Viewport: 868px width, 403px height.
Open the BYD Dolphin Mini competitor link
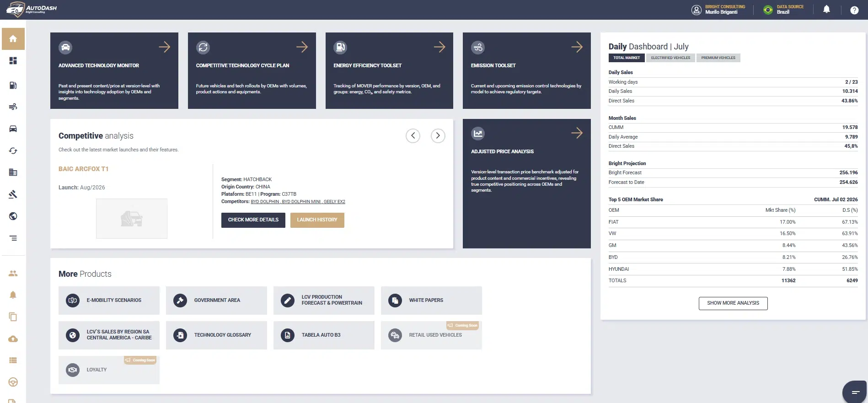click(301, 202)
